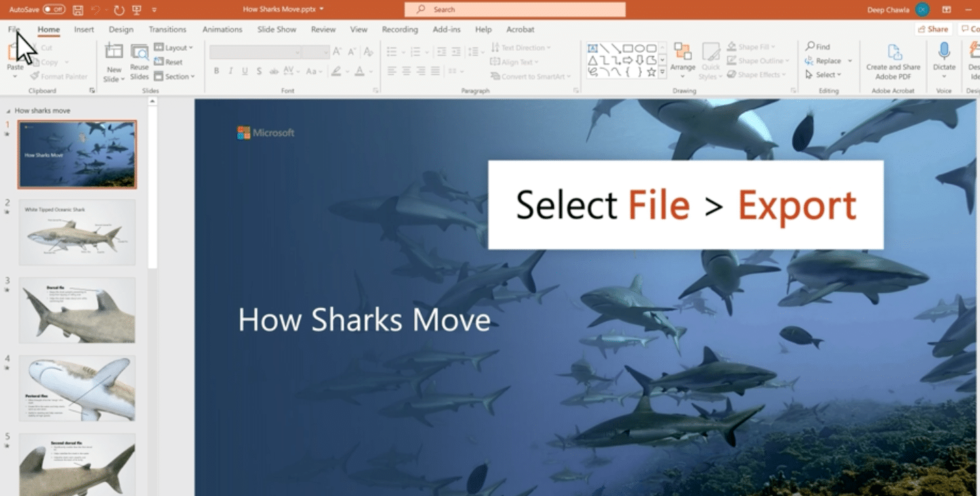This screenshot has height=496, width=980.
Task: Apply Underline formatting
Action: (x=245, y=71)
